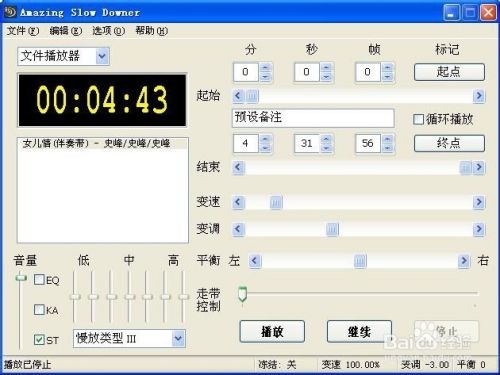
Task: Increase start minutes with up spinner
Action: coord(265,68)
